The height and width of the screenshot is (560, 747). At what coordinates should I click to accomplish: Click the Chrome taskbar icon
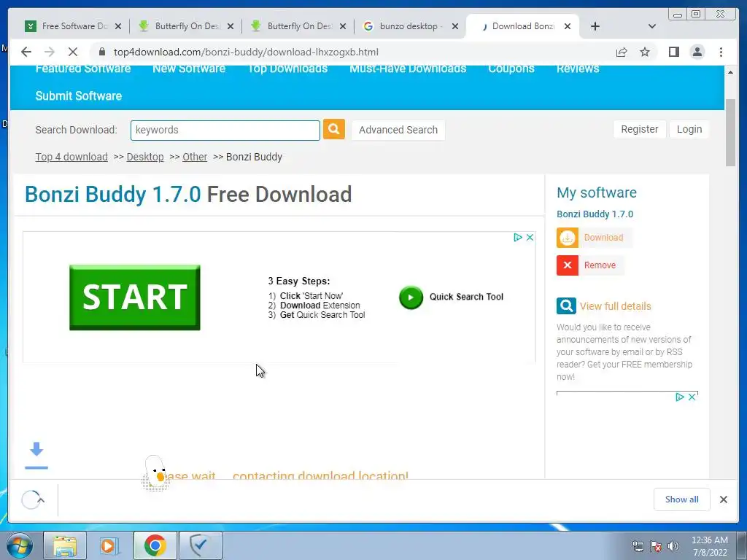point(155,545)
